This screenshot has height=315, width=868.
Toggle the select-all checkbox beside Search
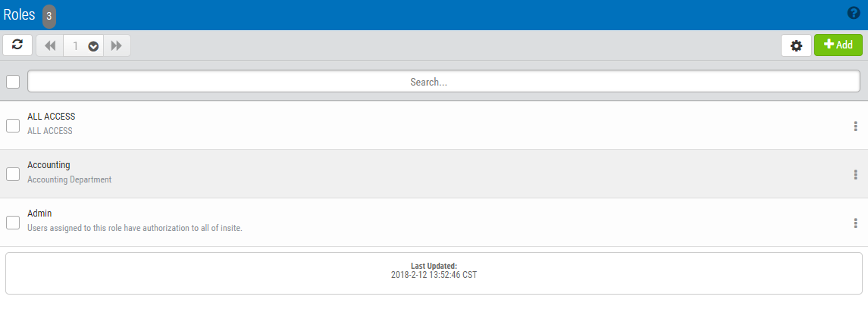(13, 82)
